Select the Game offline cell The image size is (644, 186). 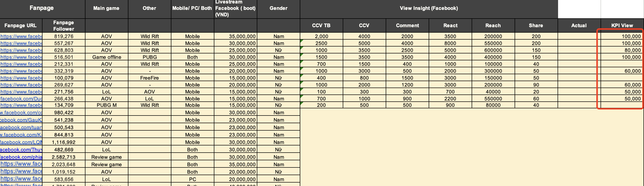pyautogui.click(x=106, y=57)
